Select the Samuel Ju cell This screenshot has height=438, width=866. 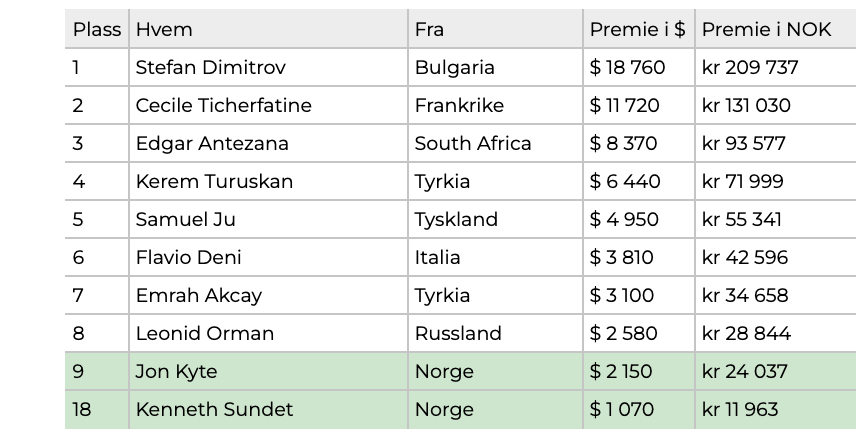tap(268, 219)
